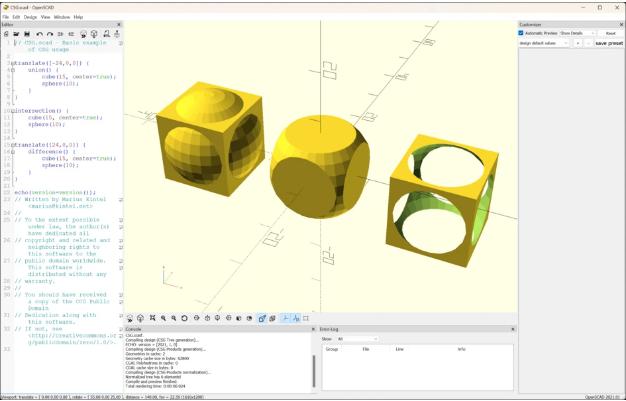Click the Unindent icon in editor toolbar
This screenshot has width=626, height=401.
tap(61, 34)
